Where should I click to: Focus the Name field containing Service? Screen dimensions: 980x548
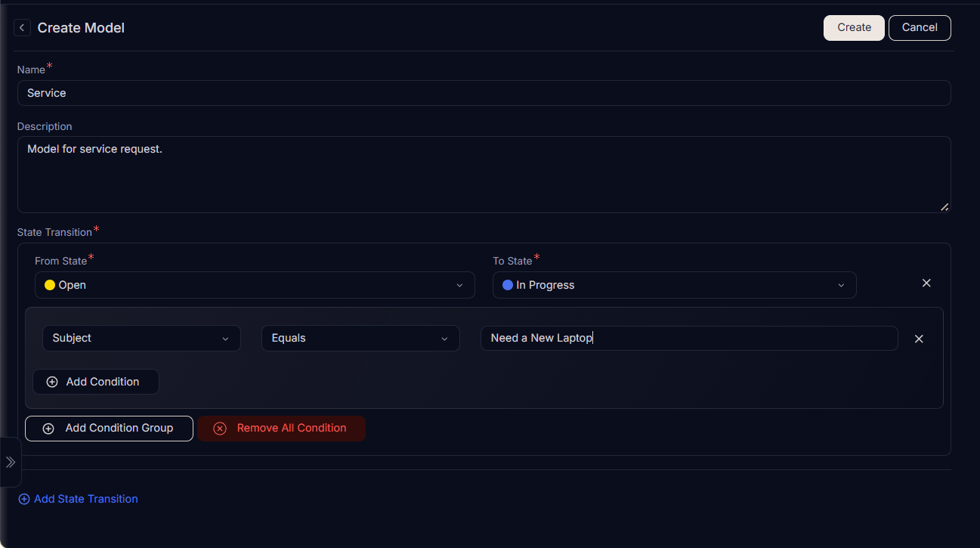pos(484,93)
